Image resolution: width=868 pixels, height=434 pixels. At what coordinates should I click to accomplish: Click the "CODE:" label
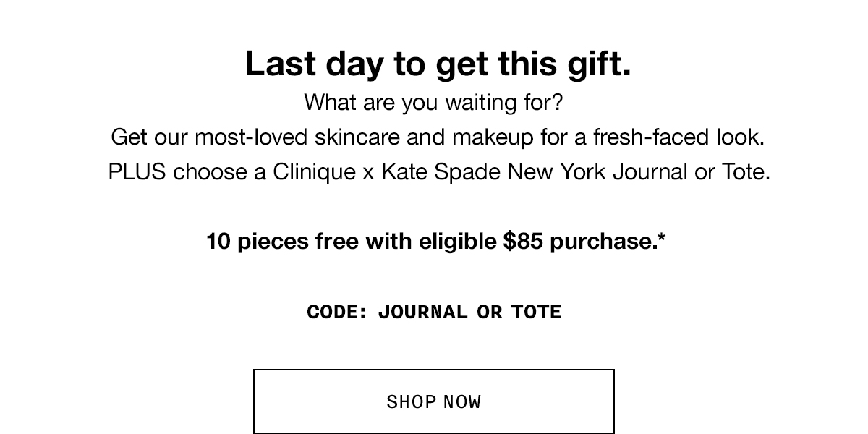pos(338,312)
